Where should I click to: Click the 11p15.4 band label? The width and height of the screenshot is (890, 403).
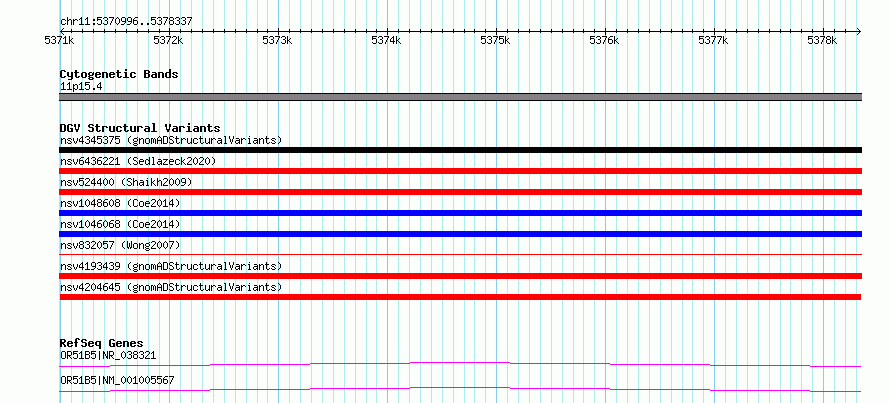(x=81, y=87)
